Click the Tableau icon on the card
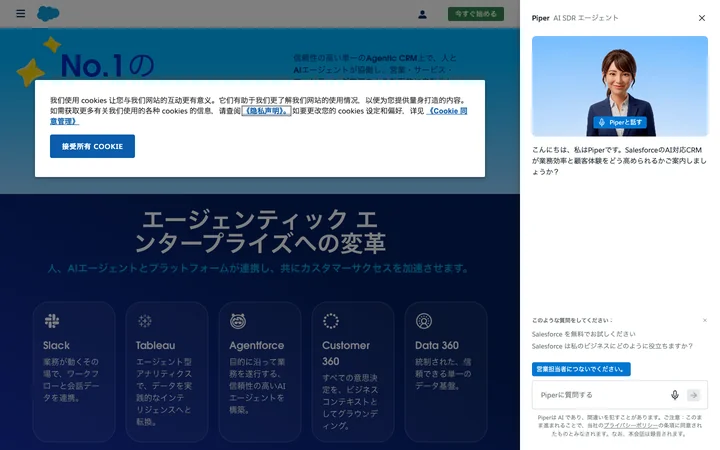 coord(145,321)
